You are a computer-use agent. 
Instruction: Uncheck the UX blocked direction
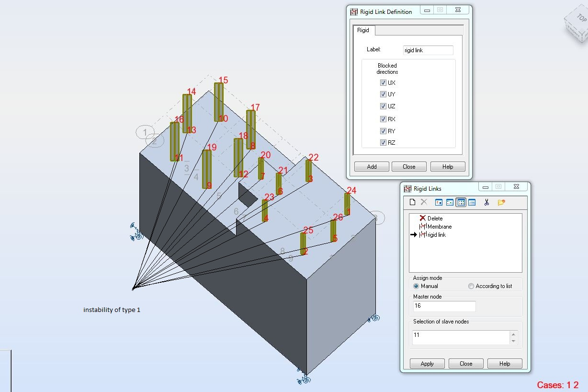click(383, 82)
